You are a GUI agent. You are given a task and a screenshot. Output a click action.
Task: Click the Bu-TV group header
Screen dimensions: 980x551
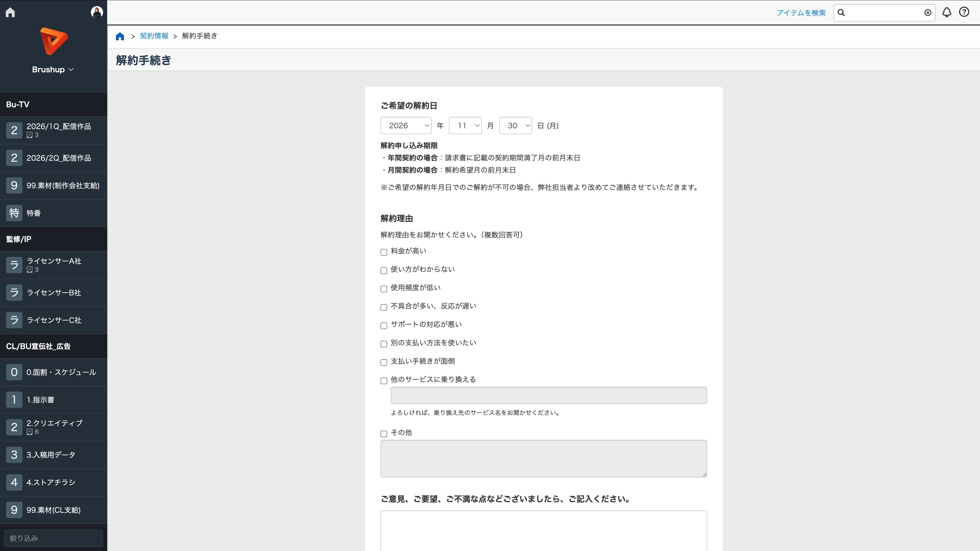point(54,104)
